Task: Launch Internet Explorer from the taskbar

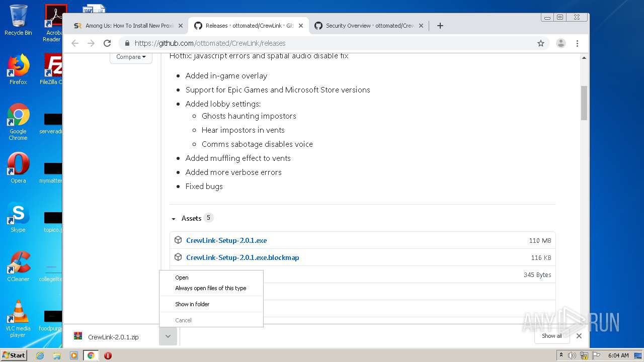Action: 40,355
